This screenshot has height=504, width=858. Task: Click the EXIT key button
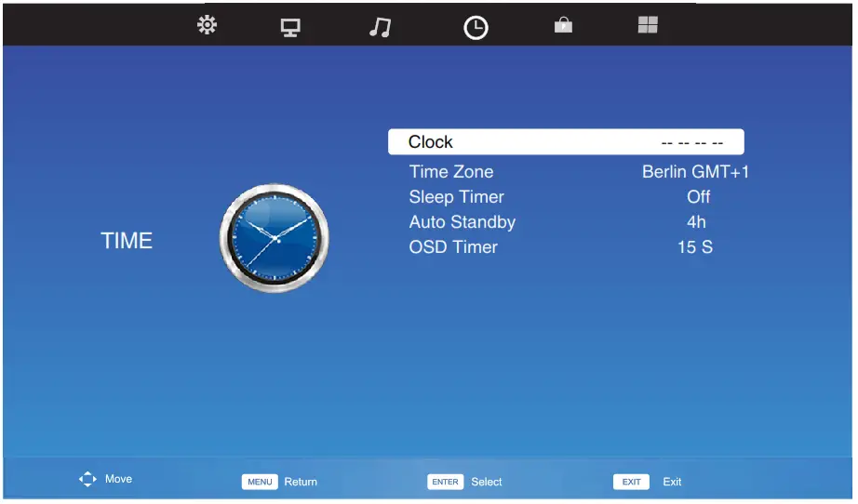tap(631, 482)
